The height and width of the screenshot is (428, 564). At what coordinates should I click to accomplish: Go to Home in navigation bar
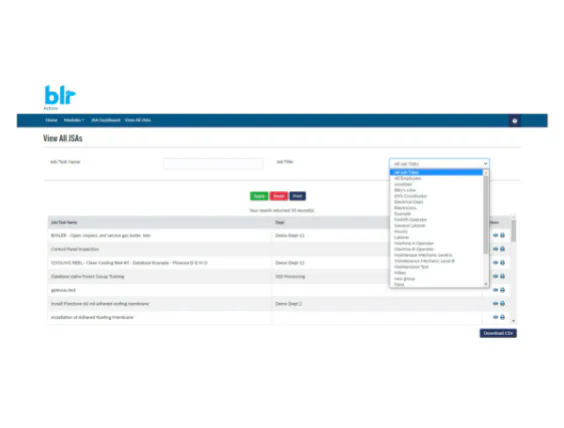point(51,120)
